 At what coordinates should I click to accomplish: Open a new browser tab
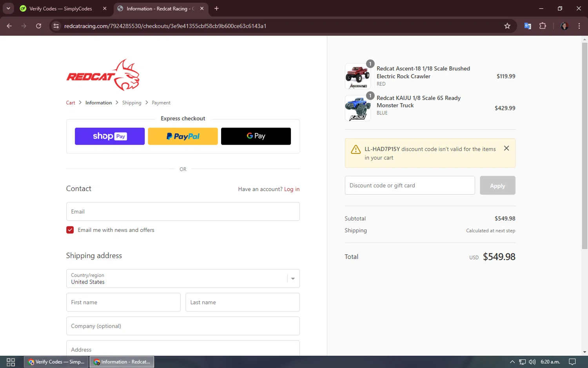tap(216, 8)
